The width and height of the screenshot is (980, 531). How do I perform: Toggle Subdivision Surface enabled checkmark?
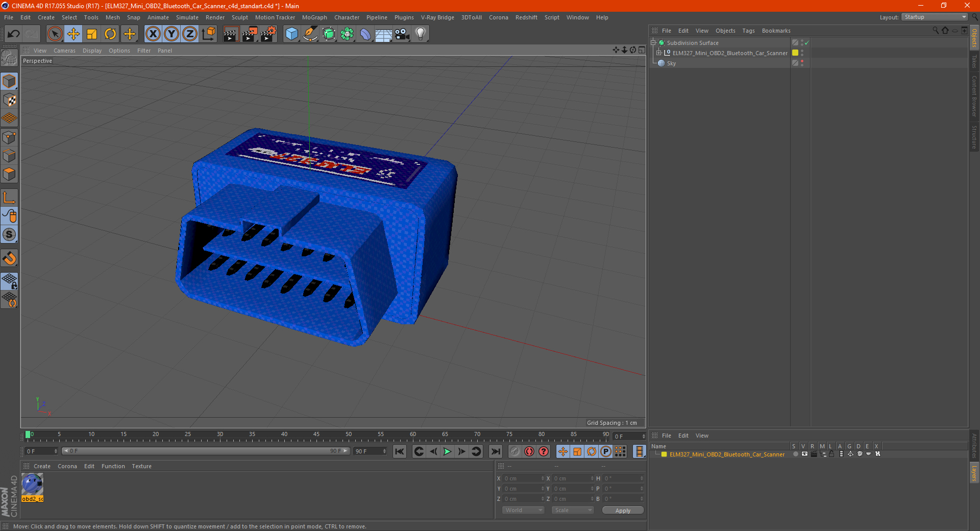[807, 43]
